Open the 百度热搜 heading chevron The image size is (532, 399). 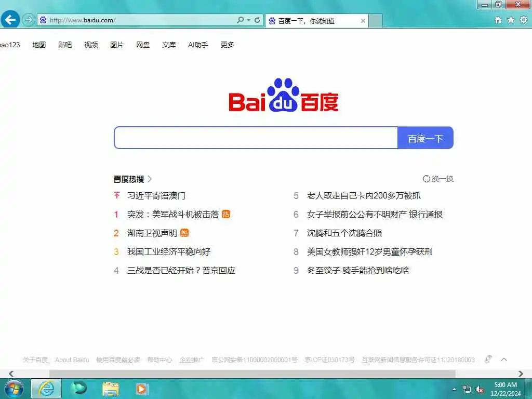pyautogui.click(x=150, y=179)
